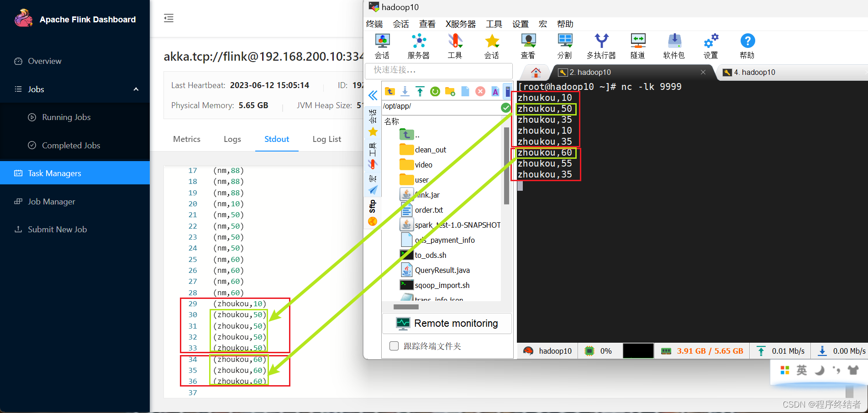Open 工具 menu in menu bar
The height and width of the screenshot is (413, 868).
point(494,24)
